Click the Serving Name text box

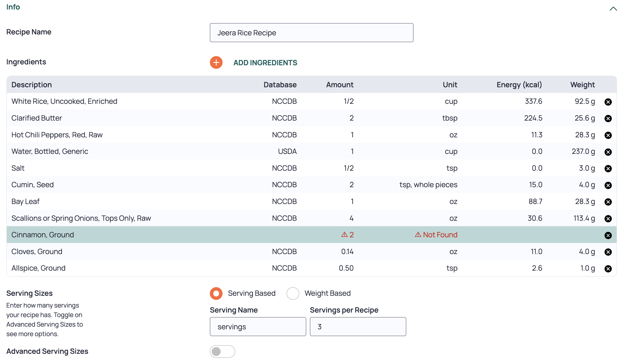(x=258, y=326)
